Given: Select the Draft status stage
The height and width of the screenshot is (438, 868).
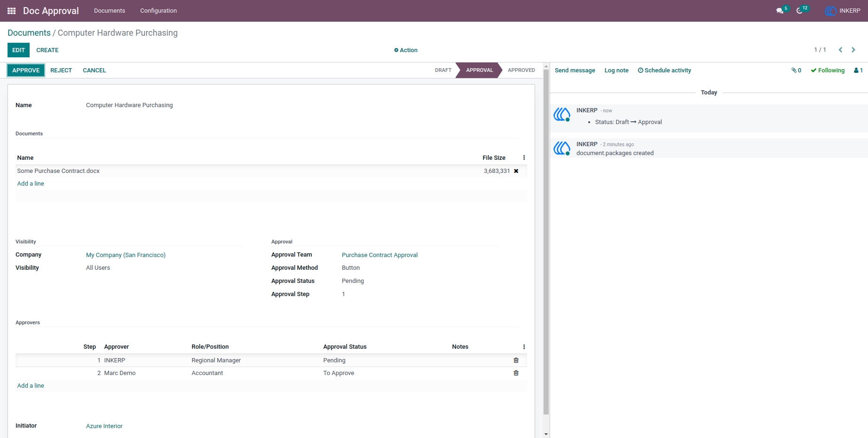Looking at the screenshot, I should tap(443, 70).
